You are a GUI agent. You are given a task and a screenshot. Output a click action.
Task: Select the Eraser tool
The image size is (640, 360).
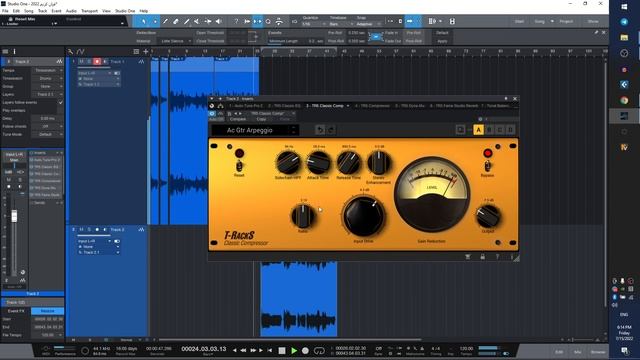[x=176, y=21]
